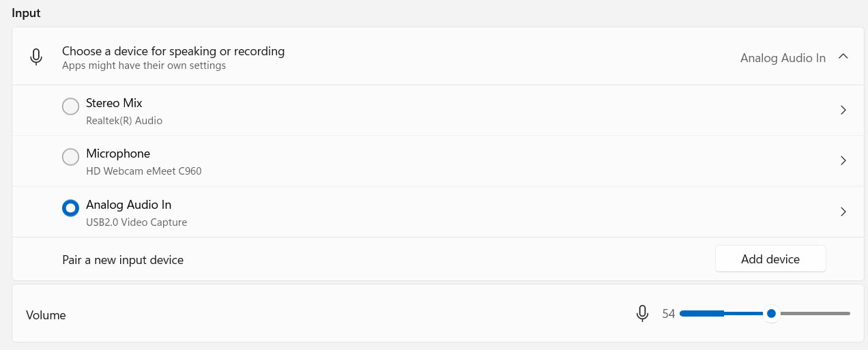Click the volume value 54 label
This screenshot has width=868, height=350.
pyautogui.click(x=668, y=314)
